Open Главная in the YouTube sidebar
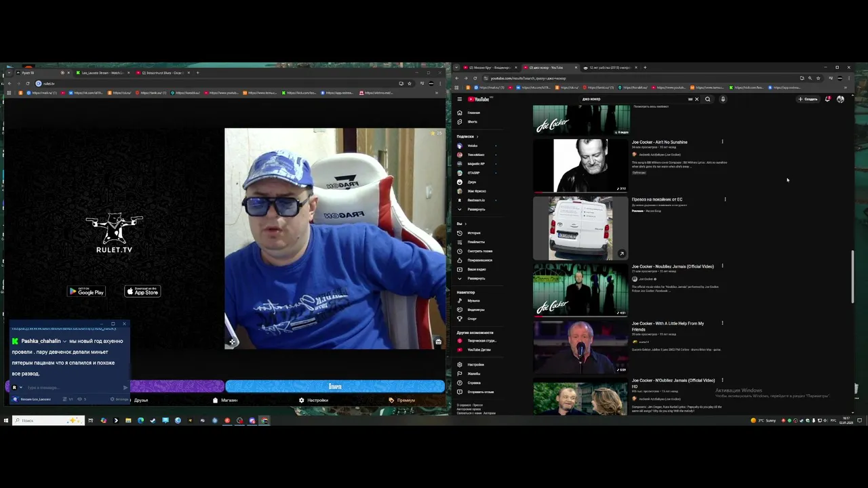Screen dimensions: 868x488 [x=478, y=113]
